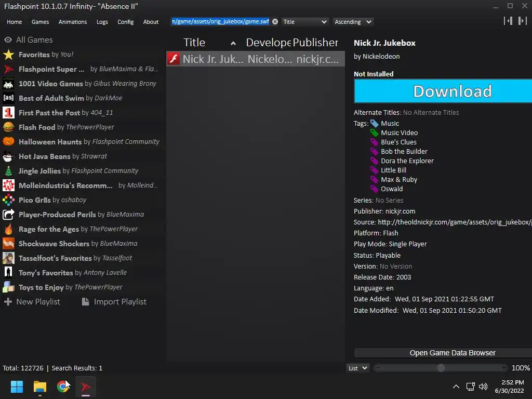Image resolution: width=532 pixels, height=399 pixels.
Task: Click the Hot Java Beans cup icon
Action: point(8,156)
